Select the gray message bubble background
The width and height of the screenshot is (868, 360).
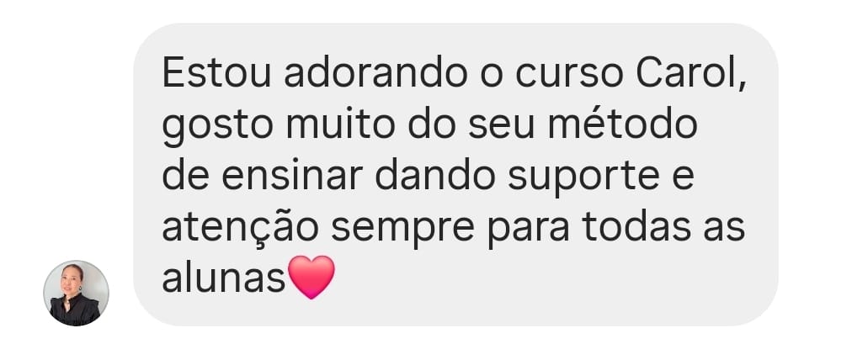[x=455, y=174]
